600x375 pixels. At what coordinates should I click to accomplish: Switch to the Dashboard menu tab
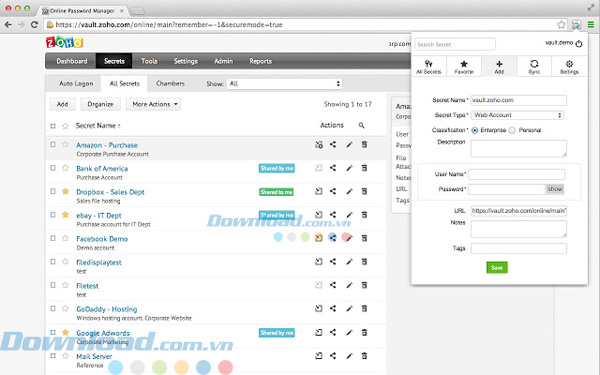72,61
